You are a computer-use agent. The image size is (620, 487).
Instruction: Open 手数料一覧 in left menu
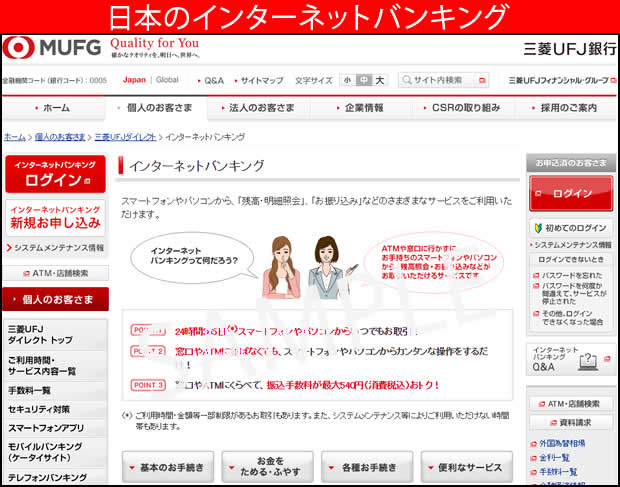click(55, 391)
